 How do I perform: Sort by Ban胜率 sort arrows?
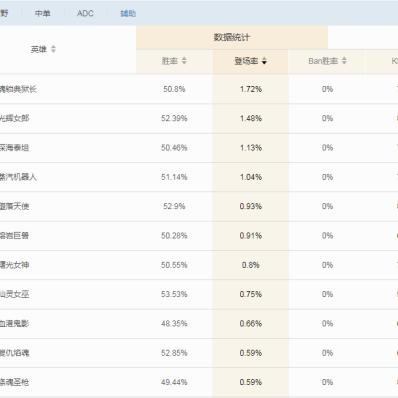click(344, 61)
